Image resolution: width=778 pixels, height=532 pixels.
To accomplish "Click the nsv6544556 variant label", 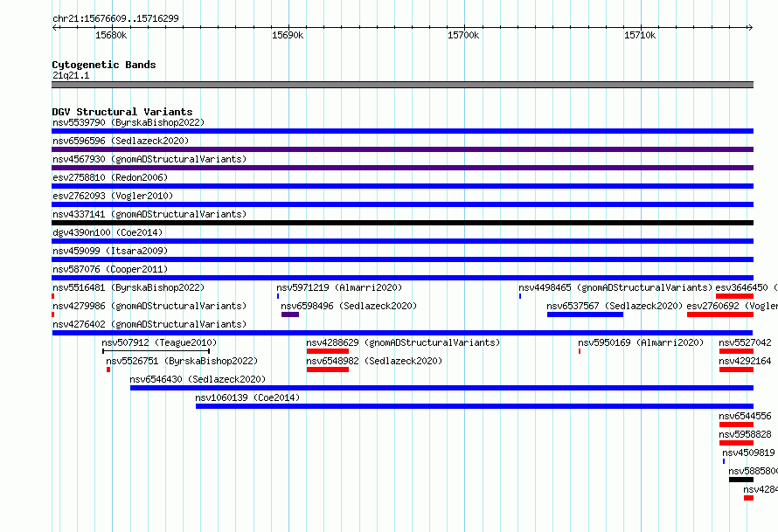I will (x=745, y=416).
